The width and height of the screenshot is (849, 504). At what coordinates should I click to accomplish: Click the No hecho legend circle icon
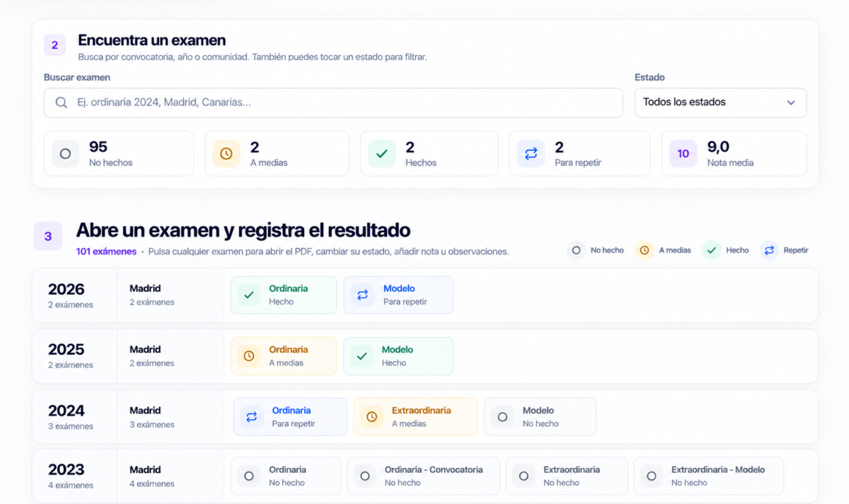(x=577, y=250)
